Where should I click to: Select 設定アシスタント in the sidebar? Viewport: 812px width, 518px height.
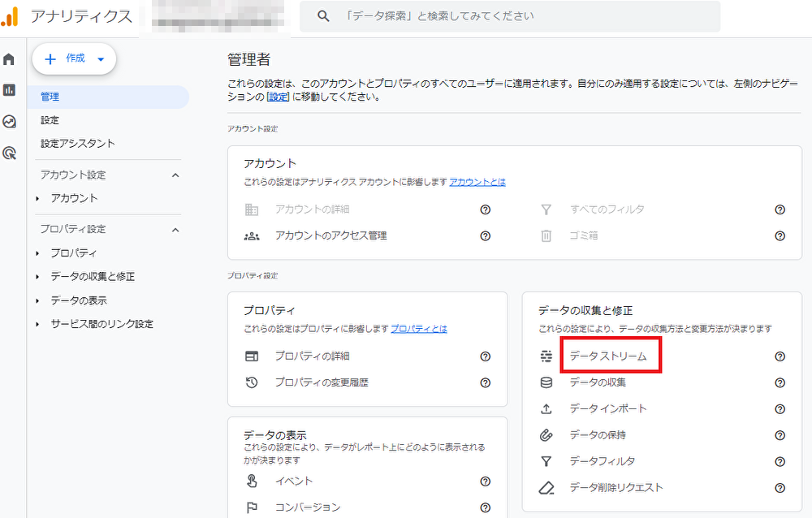pyautogui.click(x=78, y=144)
